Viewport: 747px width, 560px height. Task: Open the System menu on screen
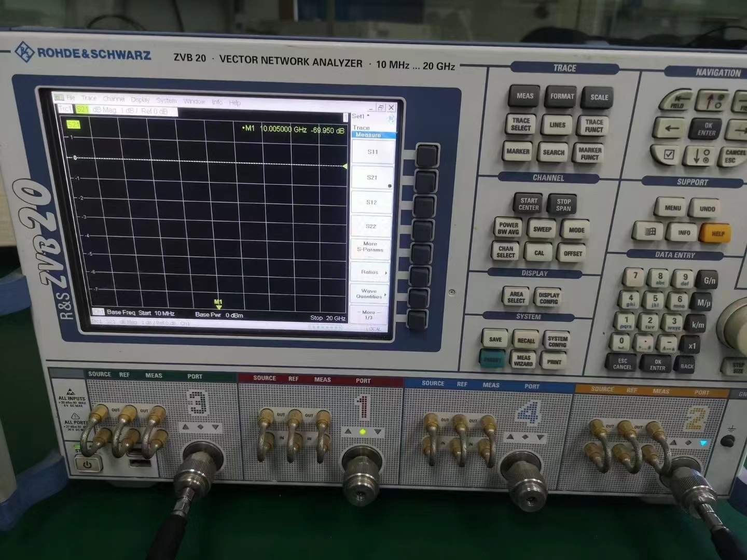click(167, 100)
